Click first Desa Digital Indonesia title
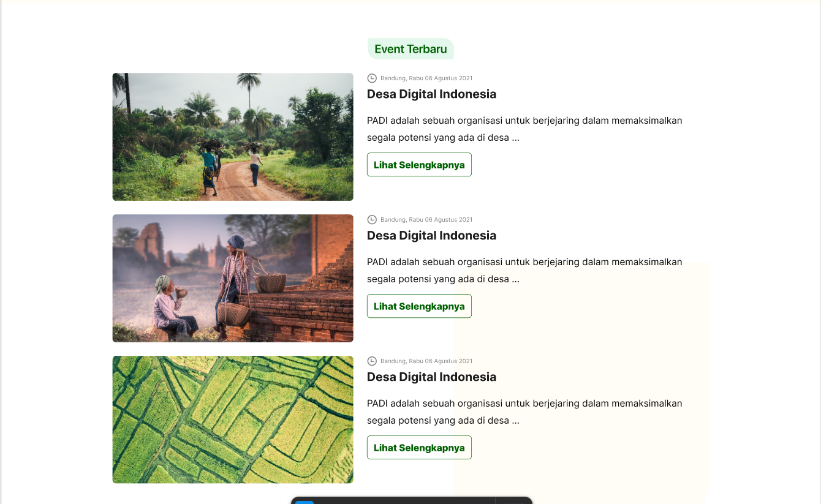Screen dimensions: 821x504 coord(431,94)
